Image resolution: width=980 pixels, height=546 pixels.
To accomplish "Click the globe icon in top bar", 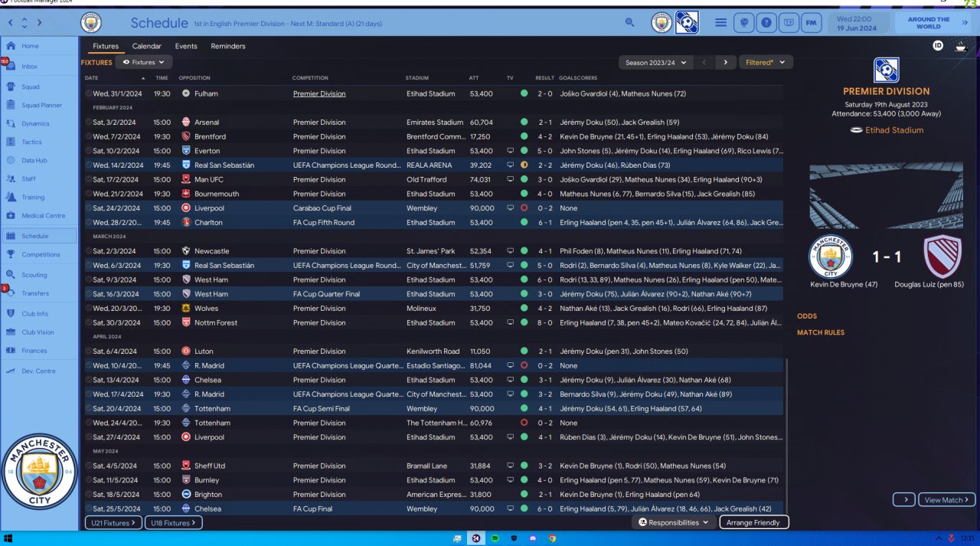I will pyautogui.click(x=743, y=23).
